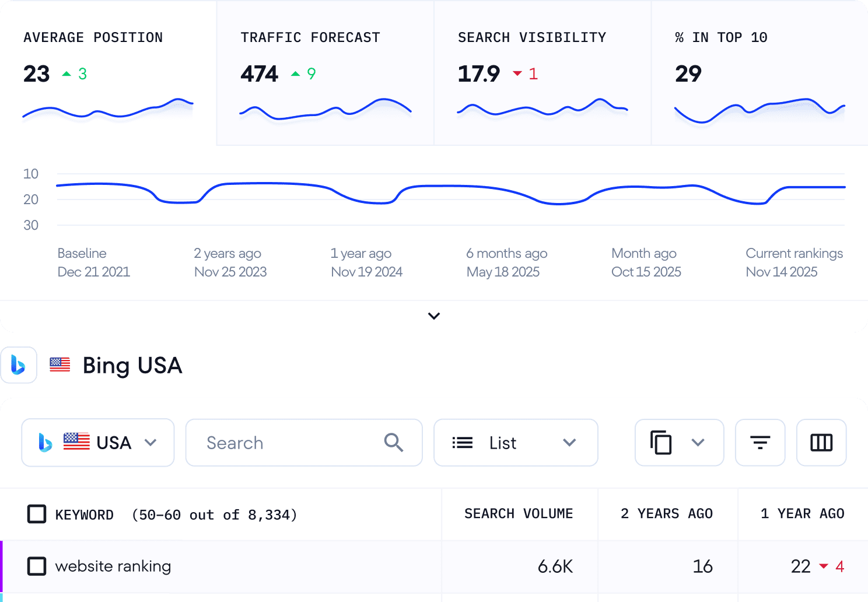Switch to the Traffic Forecast tab
The width and height of the screenshot is (868, 602).
pos(325,72)
